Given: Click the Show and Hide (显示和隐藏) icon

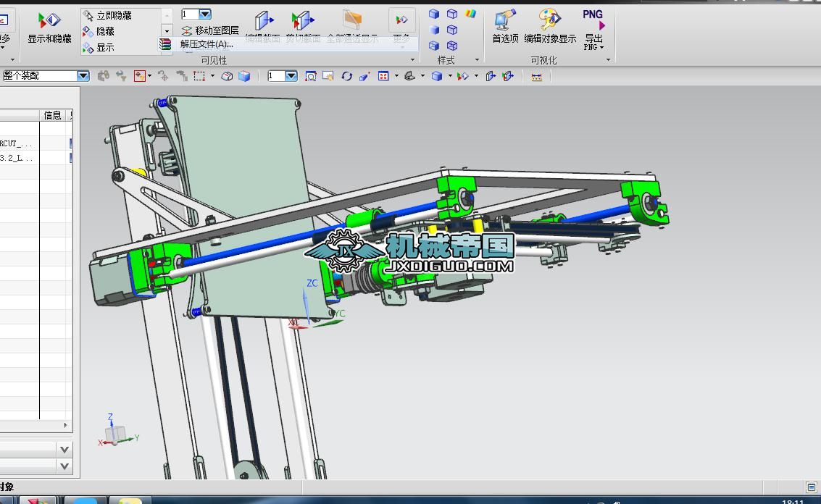Looking at the screenshot, I should point(49,20).
